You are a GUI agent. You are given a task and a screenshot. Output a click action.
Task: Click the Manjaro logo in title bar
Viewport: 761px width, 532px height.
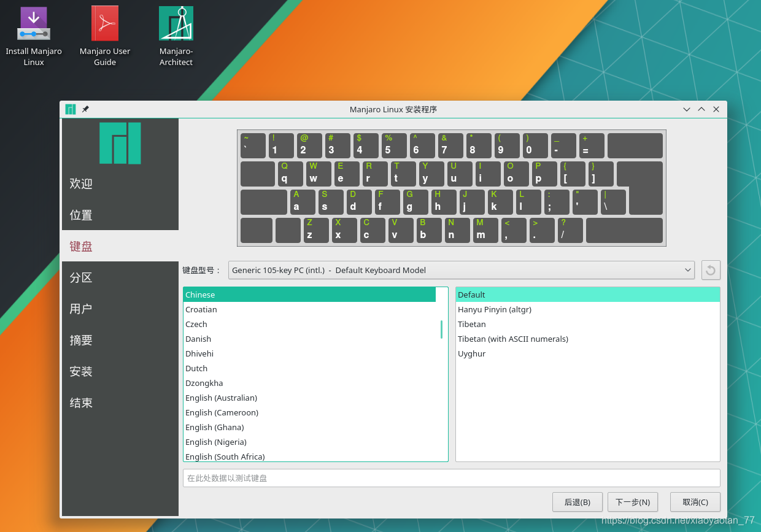coord(71,109)
